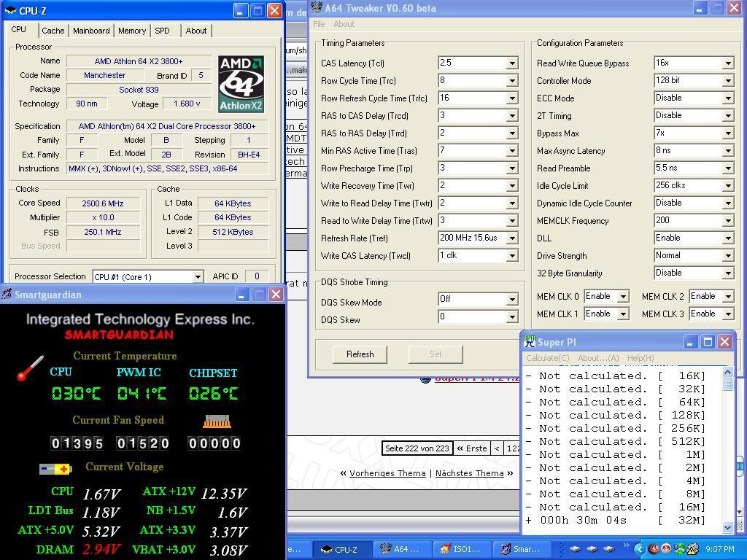Click the A64 Tweaker title bar icon
Screen dimensions: 747x560
pyautogui.click(x=317, y=7)
